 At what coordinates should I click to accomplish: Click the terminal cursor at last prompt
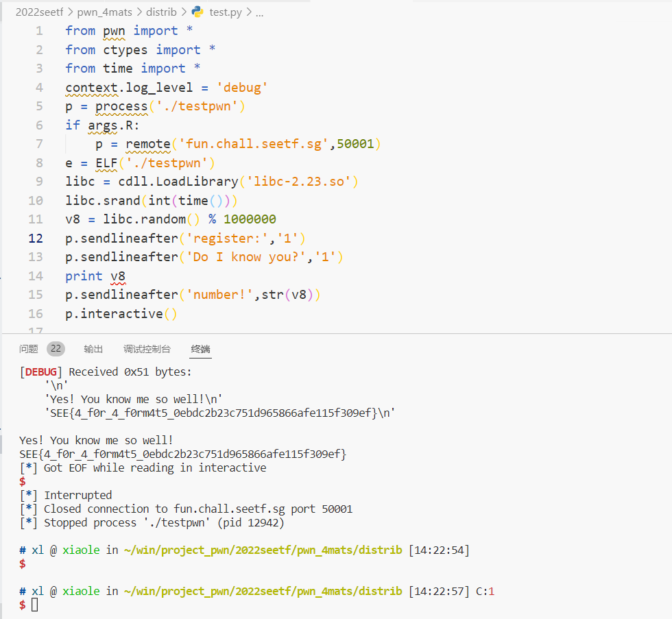(x=35, y=605)
